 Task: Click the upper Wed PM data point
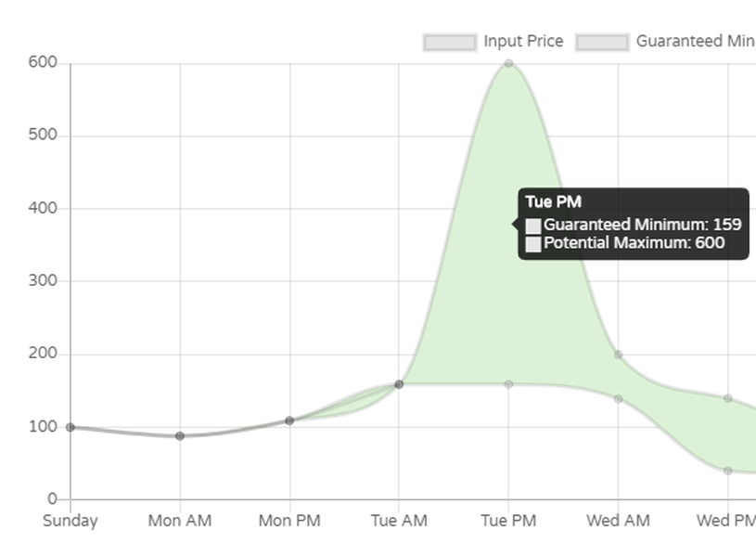[x=728, y=398]
